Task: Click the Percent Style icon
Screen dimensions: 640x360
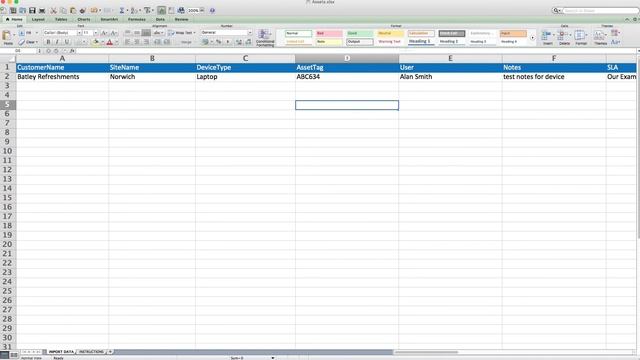Action: pos(218,42)
